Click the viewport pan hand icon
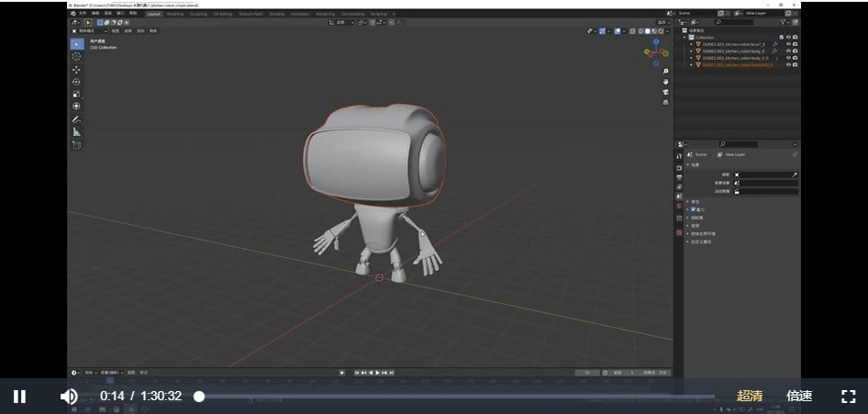 pyautogui.click(x=665, y=82)
